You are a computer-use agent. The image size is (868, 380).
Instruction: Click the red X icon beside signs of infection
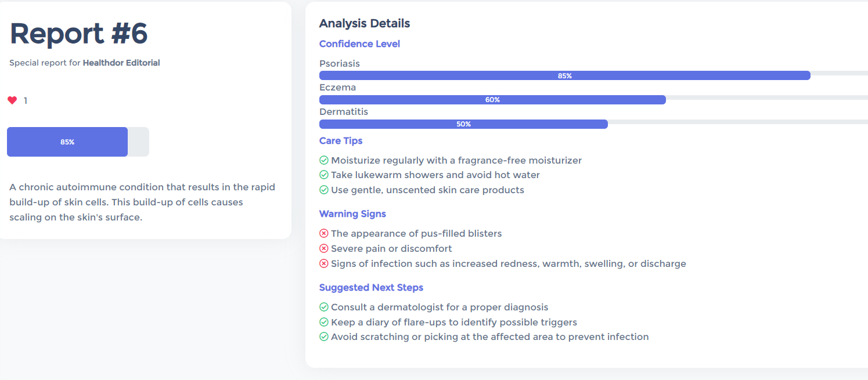[x=324, y=263]
